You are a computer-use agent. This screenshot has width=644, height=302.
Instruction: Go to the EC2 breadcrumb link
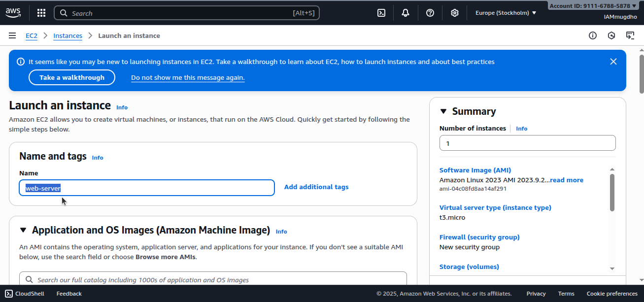(32, 35)
